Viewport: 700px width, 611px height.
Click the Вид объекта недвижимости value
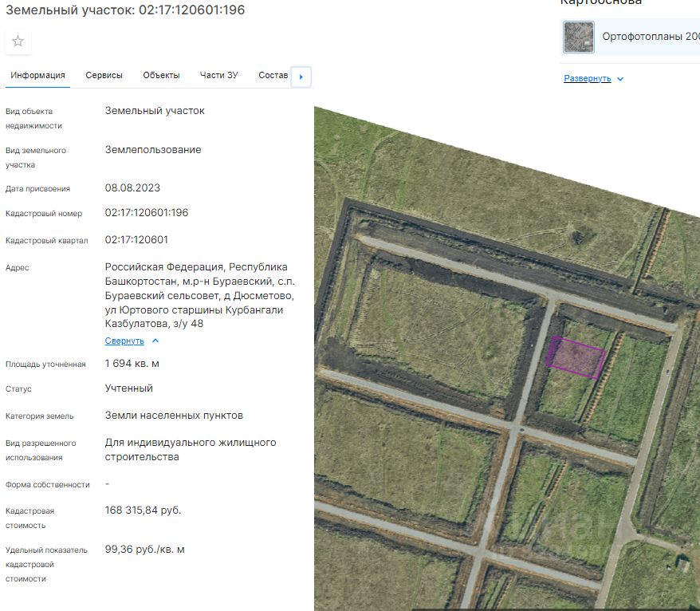pos(155,111)
